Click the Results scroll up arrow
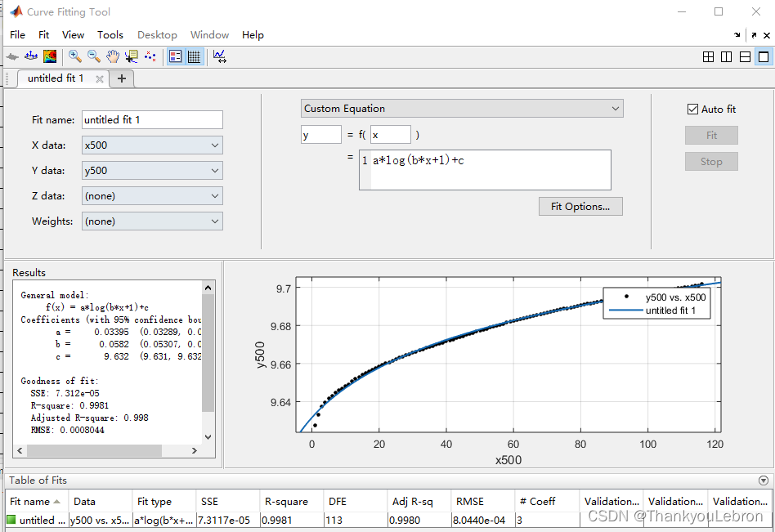The image size is (775, 532). [208, 288]
